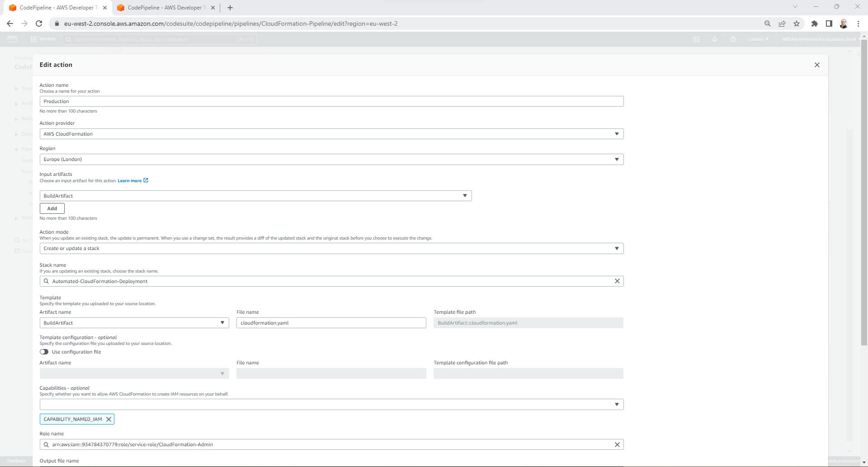Screen dimensions: 868x467
Task: Click the search icon in Stack name field
Action: [46, 281]
